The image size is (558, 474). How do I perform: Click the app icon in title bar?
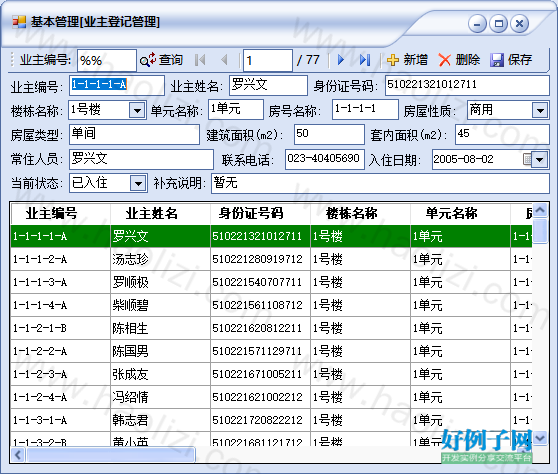[x=19, y=22]
